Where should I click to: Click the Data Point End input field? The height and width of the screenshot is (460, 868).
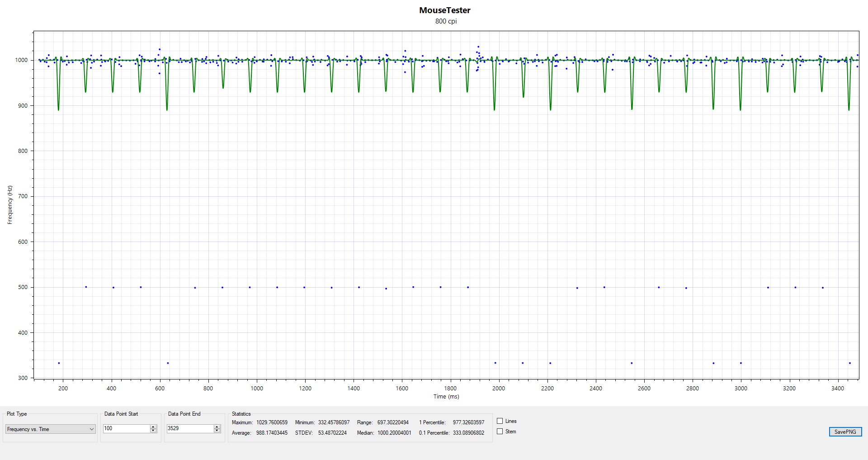pos(190,428)
